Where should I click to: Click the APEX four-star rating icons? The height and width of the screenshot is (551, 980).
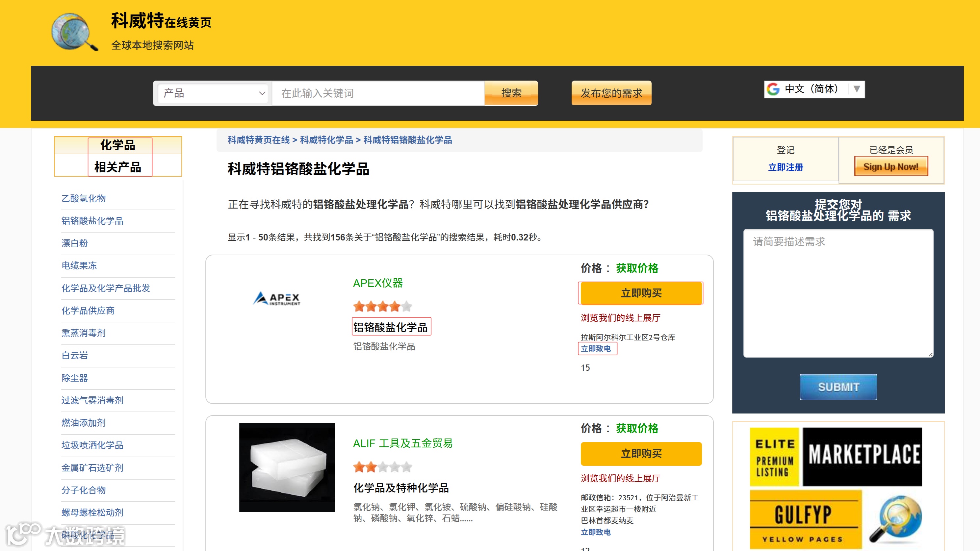[x=382, y=306]
